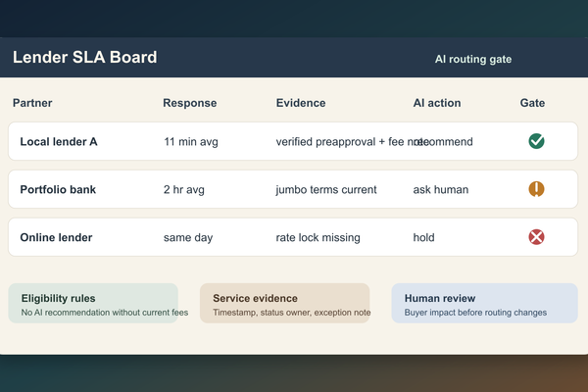Image resolution: width=588 pixels, height=392 pixels.
Task: Click the red cross gate for Online lender
Action: [x=536, y=237]
